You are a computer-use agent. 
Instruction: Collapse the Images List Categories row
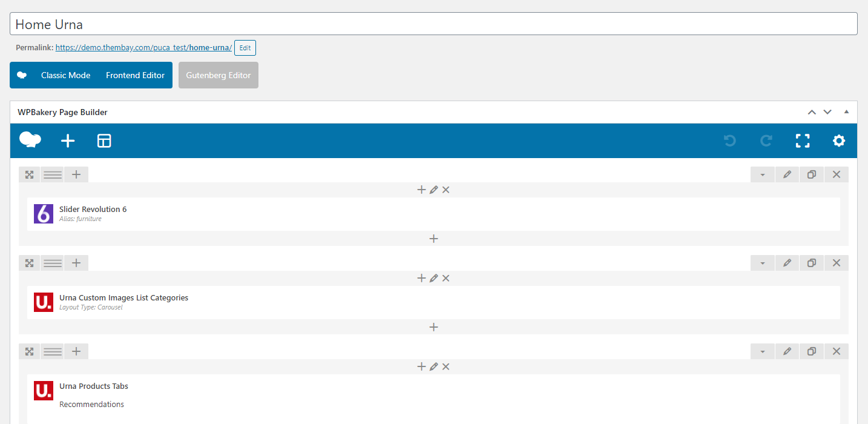pyautogui.click(x=763, y=263)
